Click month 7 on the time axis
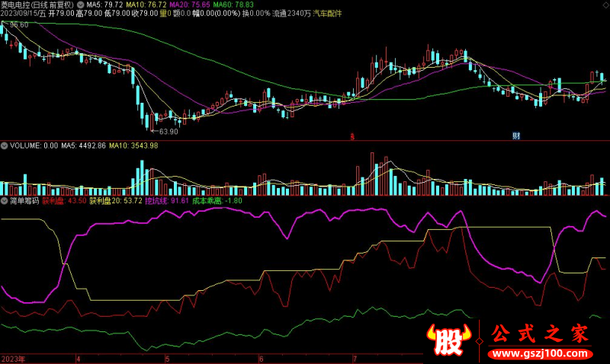The image size is (610, 364). coord(355,359)
